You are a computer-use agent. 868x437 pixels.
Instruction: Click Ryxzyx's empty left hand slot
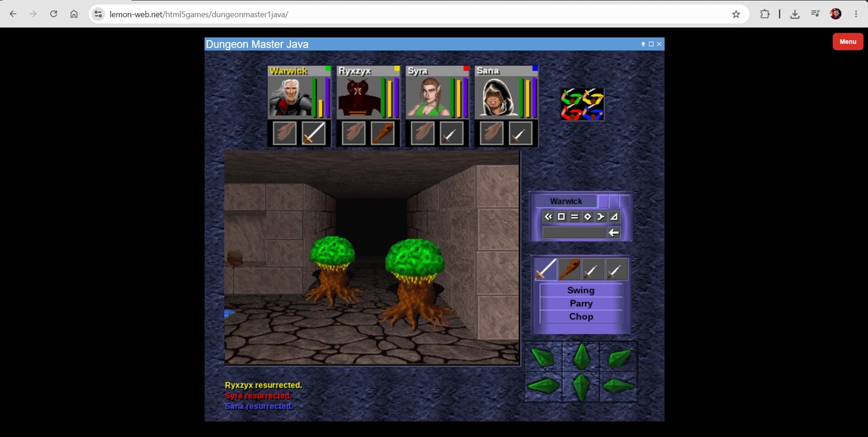coord(354,133)
